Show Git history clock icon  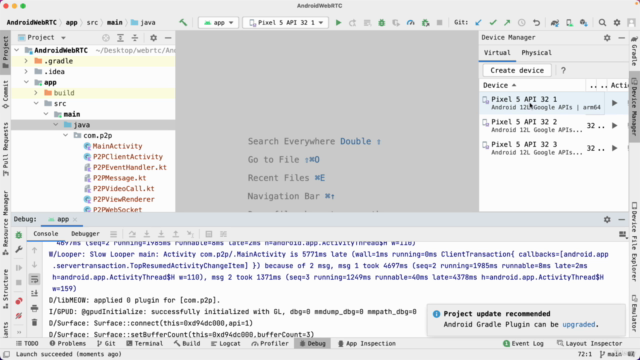[x=522, y=22]
